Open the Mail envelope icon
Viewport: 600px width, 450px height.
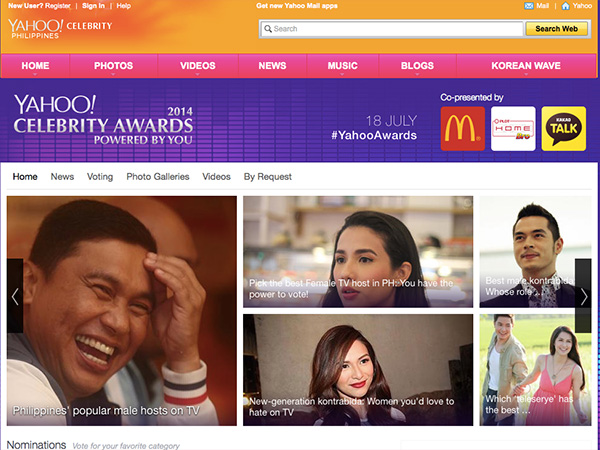529,6
